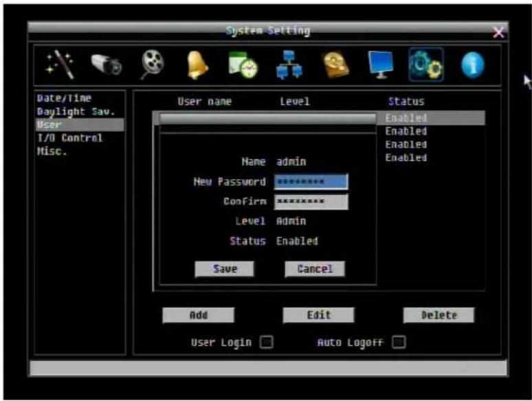This screenshot has height=401, width=532.
Task: Close the System Setting window
Action: pyautogui.click(x=498, y=33)
